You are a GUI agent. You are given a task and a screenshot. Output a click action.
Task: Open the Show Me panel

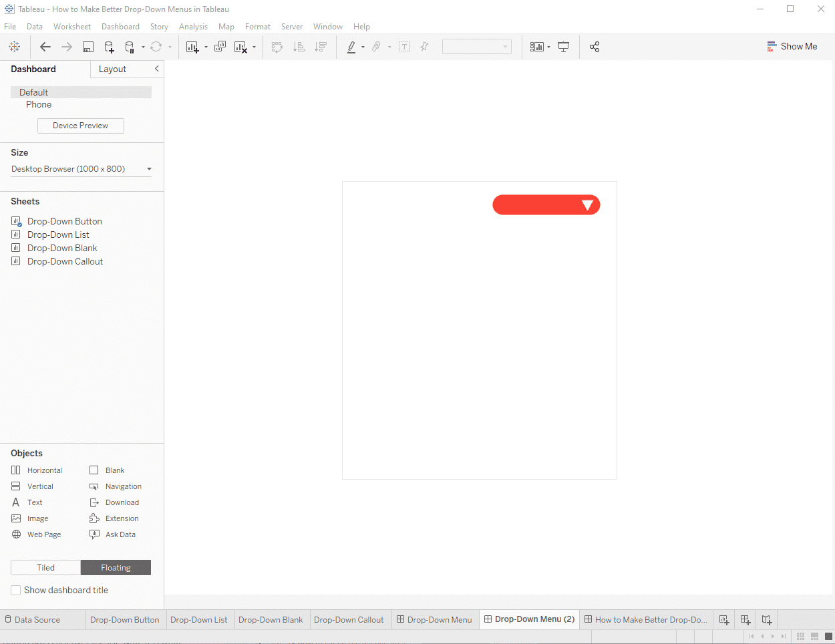click(792, 47)
